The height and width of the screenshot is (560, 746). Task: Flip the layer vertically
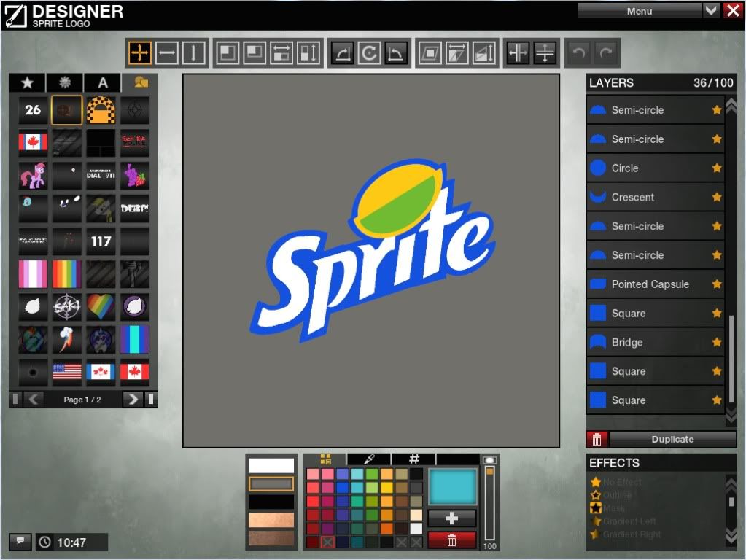[545, 52]
